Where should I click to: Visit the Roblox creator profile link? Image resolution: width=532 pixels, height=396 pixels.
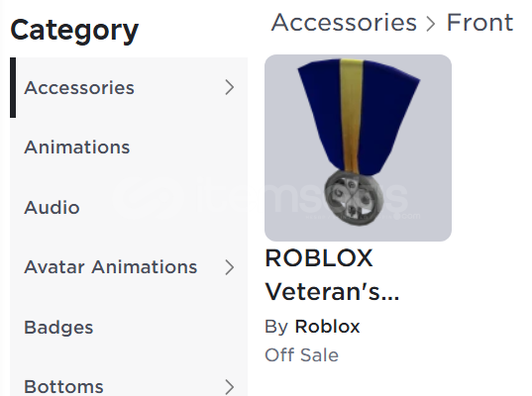tap(327, 327)
